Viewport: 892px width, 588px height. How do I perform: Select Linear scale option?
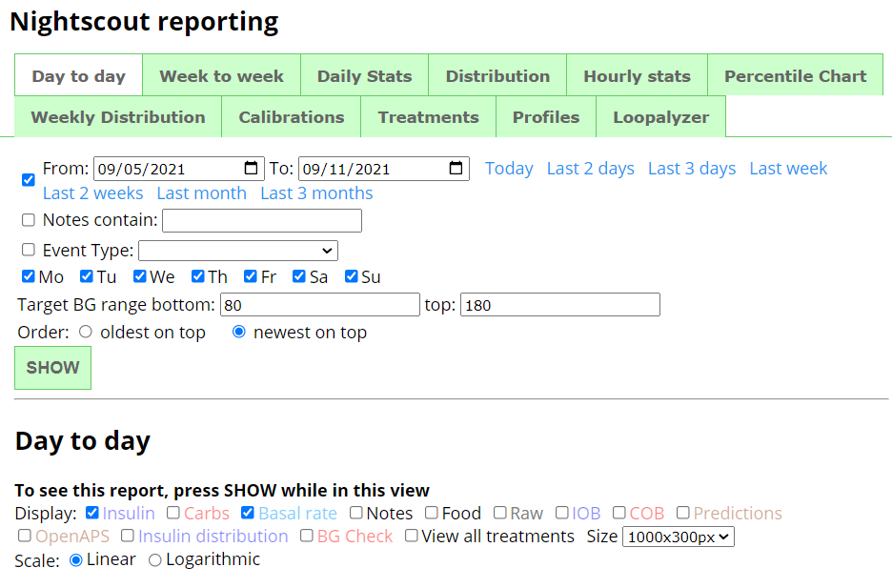(75, 560)
